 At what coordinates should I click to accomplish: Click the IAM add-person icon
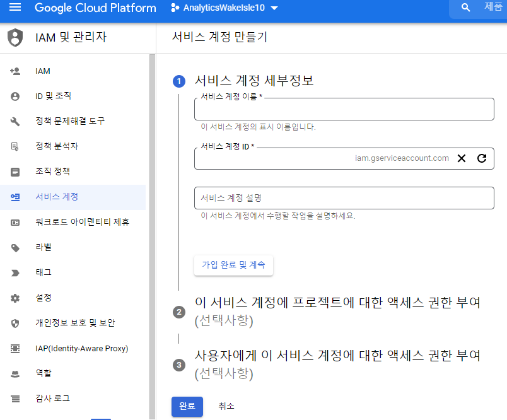15,71
